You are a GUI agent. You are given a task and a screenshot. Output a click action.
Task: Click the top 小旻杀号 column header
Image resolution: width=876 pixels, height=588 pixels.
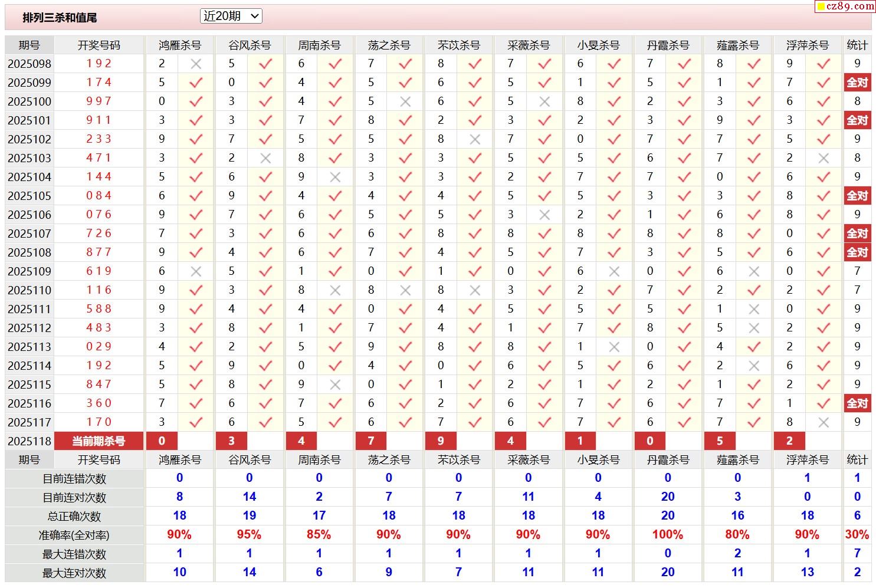tap(598, 45)
